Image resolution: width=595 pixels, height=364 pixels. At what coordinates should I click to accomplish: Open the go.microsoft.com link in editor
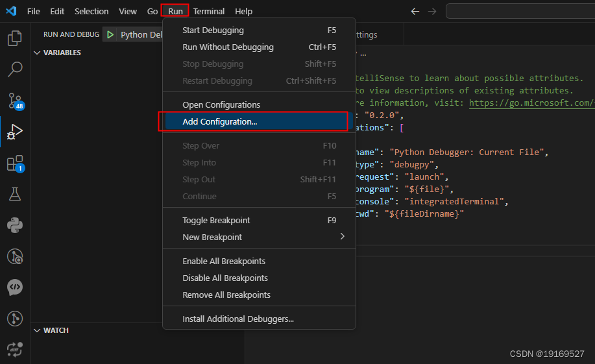tap(531, 103)
